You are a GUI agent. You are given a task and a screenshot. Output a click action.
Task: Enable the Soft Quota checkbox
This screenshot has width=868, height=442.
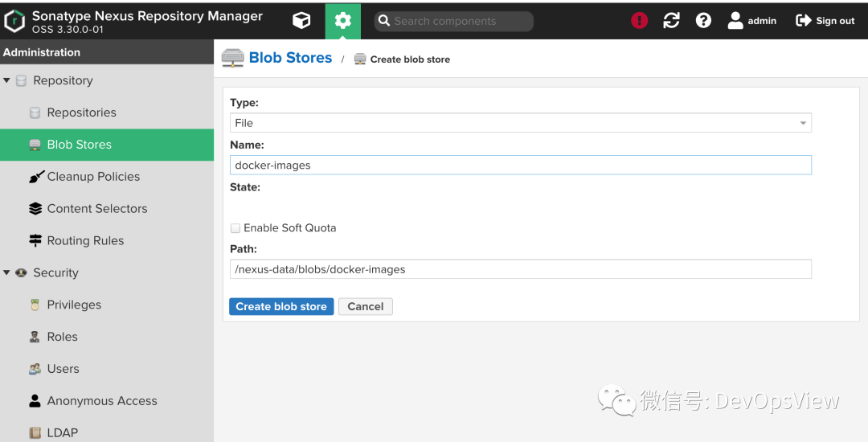click(x=235, y=228)
